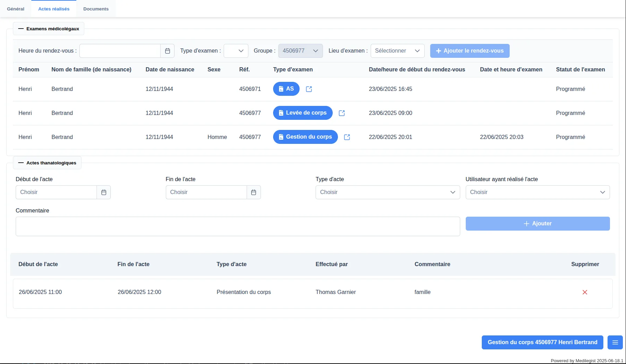
Task: Open external link icon beside AS exam
Action: (x=309, y=89)
